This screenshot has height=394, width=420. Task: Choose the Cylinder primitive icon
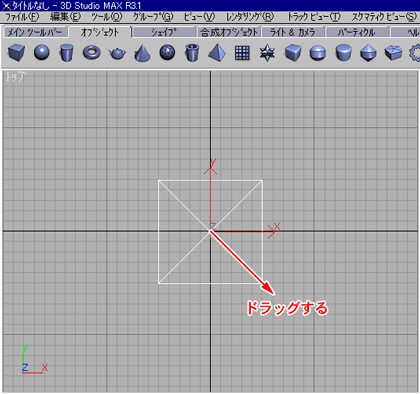[66, 53]
